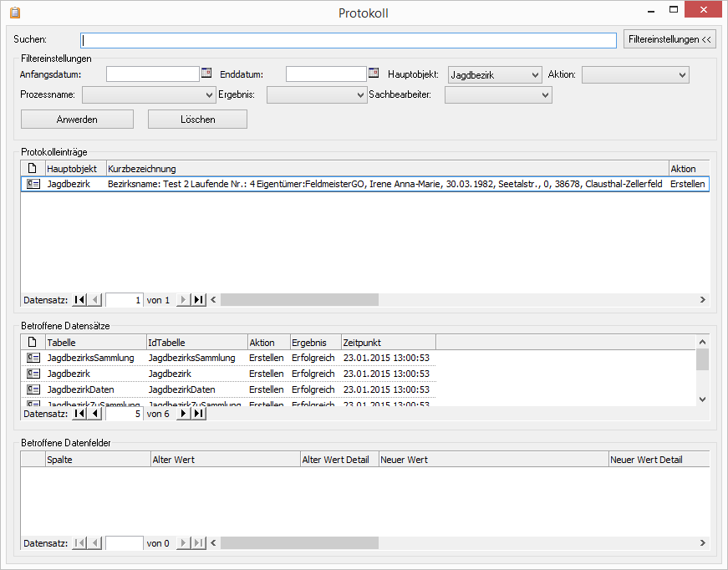This screenshot has height=570, width=728.
Task: Open the Anfangsdatum calendar picker icon
Action: coord(206,74)
